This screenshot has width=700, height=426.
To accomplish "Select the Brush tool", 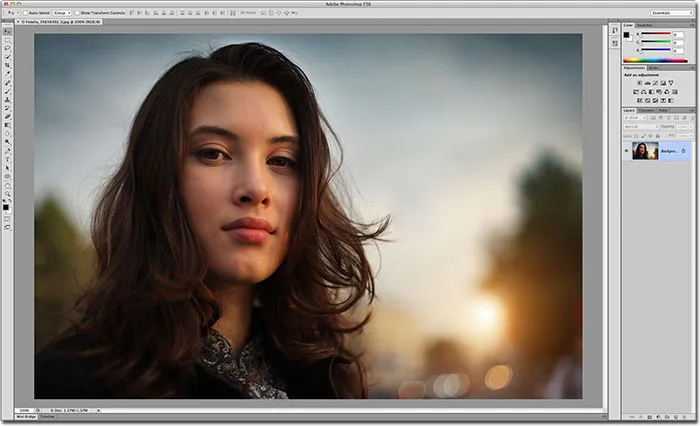I will pyautogui.click(x=8, y=91).
